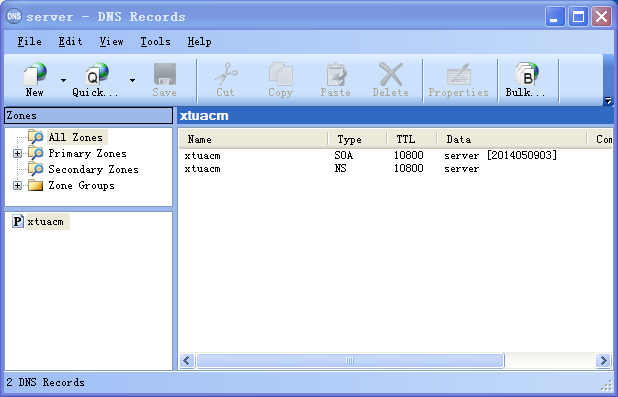The height and width of the screenshot is (397, 618).
Task: Click the Copy toolbar icon
Action: pos(281,74)
